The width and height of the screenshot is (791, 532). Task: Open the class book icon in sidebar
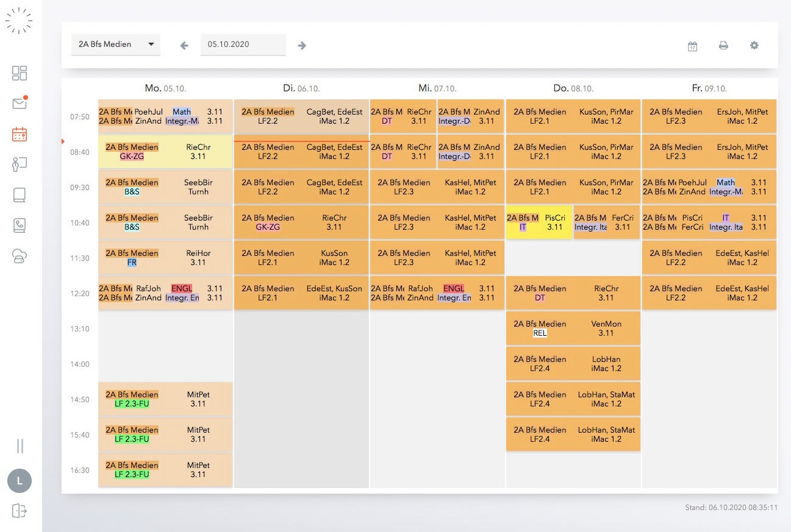pyautogui.click(x=20, y=195)
